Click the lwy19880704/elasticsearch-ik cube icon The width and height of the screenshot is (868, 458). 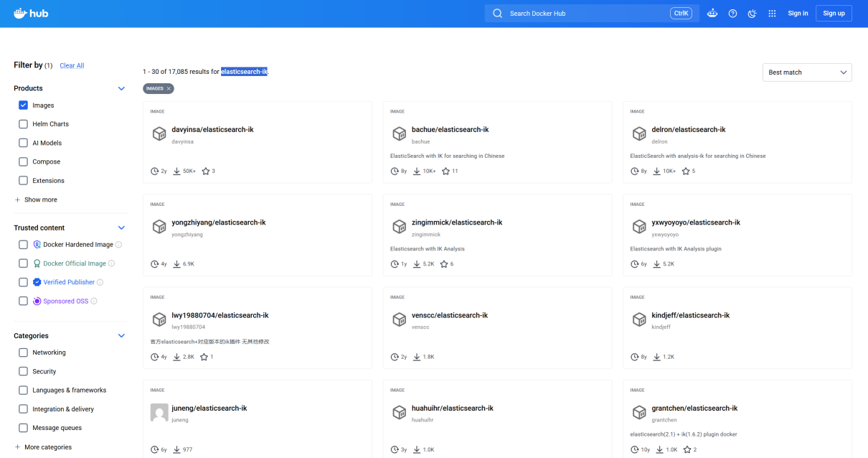click(159, 319)
